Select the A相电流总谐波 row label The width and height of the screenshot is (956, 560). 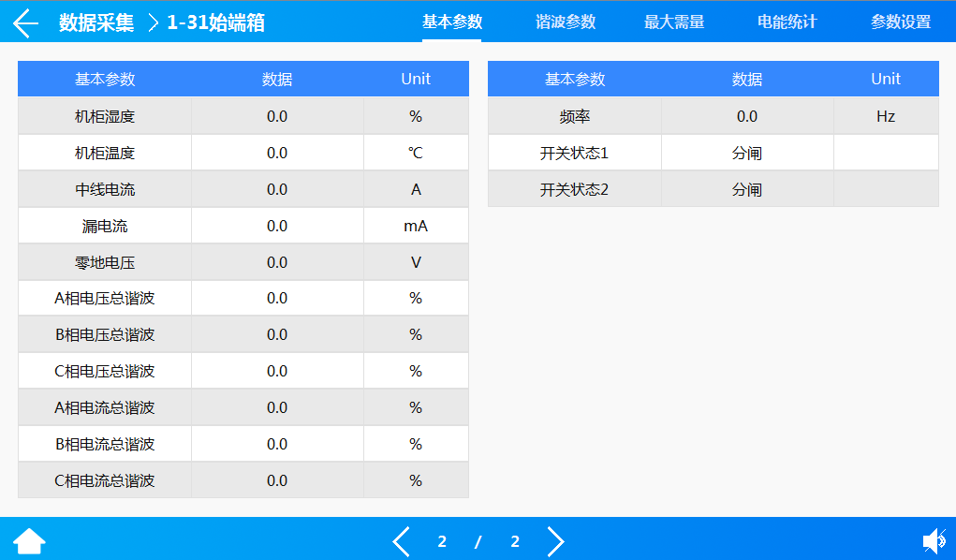[105, 407]
